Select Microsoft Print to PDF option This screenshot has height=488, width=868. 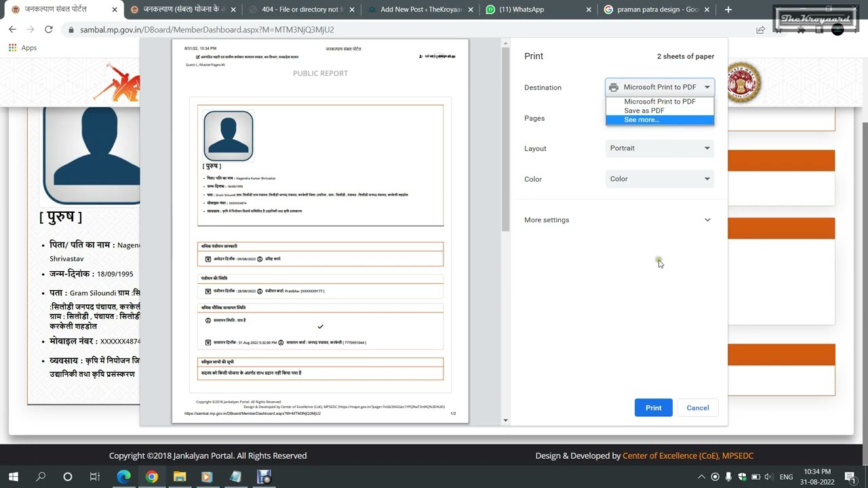coord(660,102)
